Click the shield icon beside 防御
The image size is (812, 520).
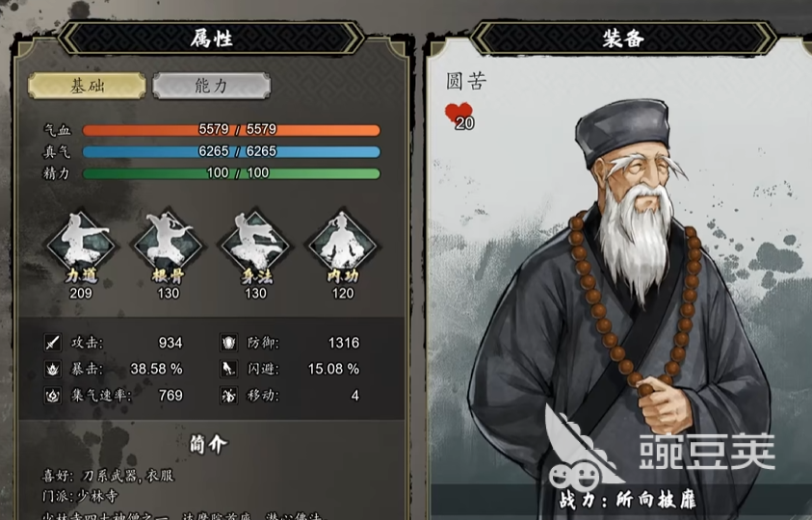tap(228, 343)
